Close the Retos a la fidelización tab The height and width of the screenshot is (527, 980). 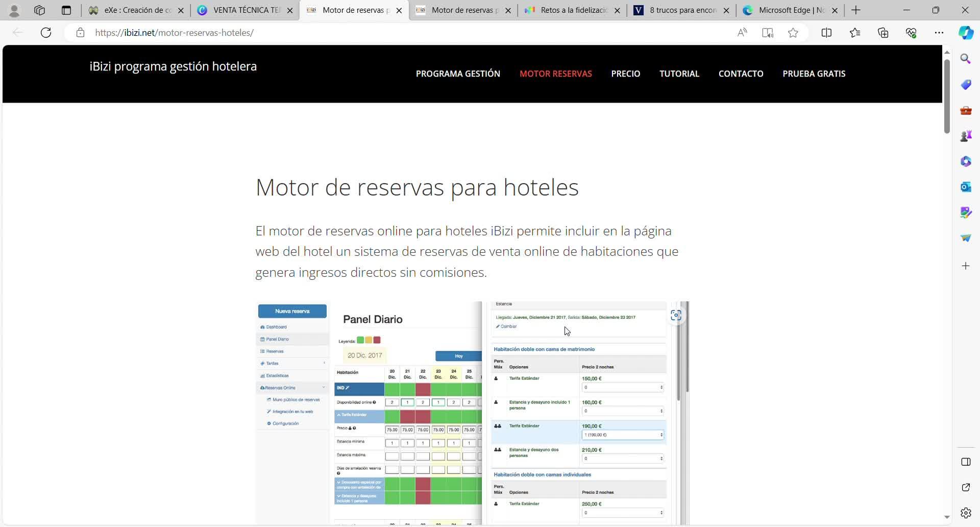[617, 10]
